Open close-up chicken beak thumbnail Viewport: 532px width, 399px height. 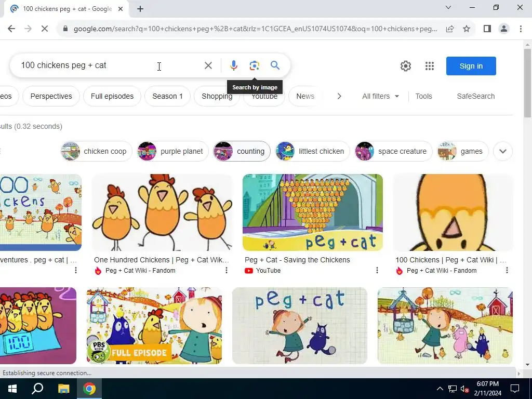[453, 212]
